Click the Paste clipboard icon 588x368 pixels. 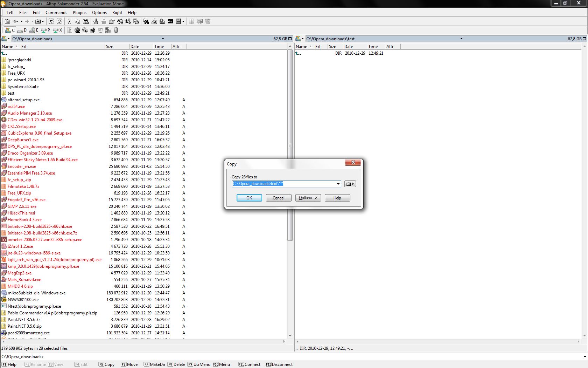85,21
